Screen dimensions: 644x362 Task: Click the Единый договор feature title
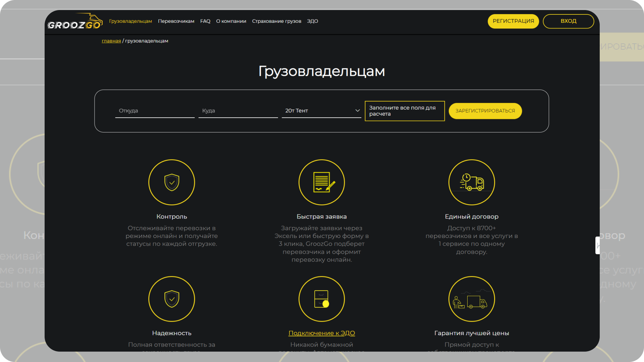tap(472, 217)
